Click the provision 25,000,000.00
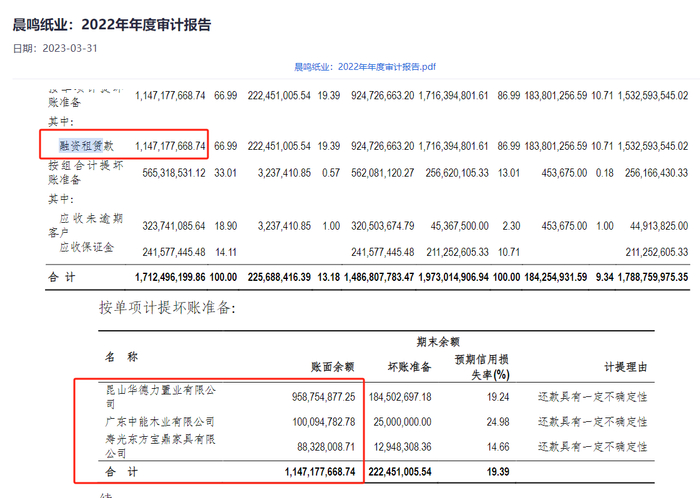This screenshot has width=700, height=498. coord(402,422)
